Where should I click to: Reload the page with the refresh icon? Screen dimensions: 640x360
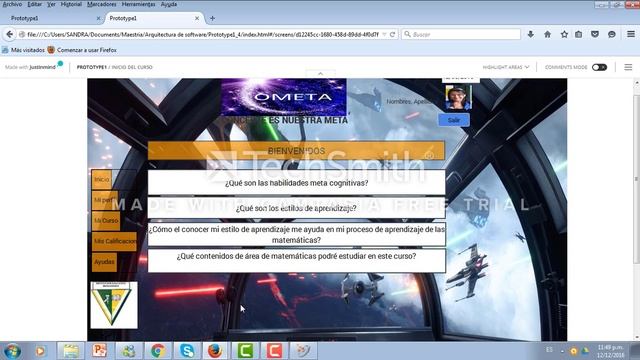tap(392, 35)
